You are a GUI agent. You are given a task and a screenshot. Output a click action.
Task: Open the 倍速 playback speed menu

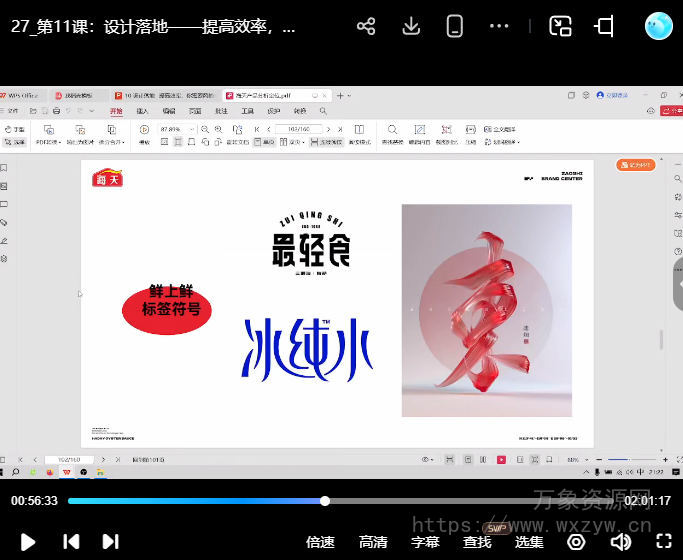320,542
